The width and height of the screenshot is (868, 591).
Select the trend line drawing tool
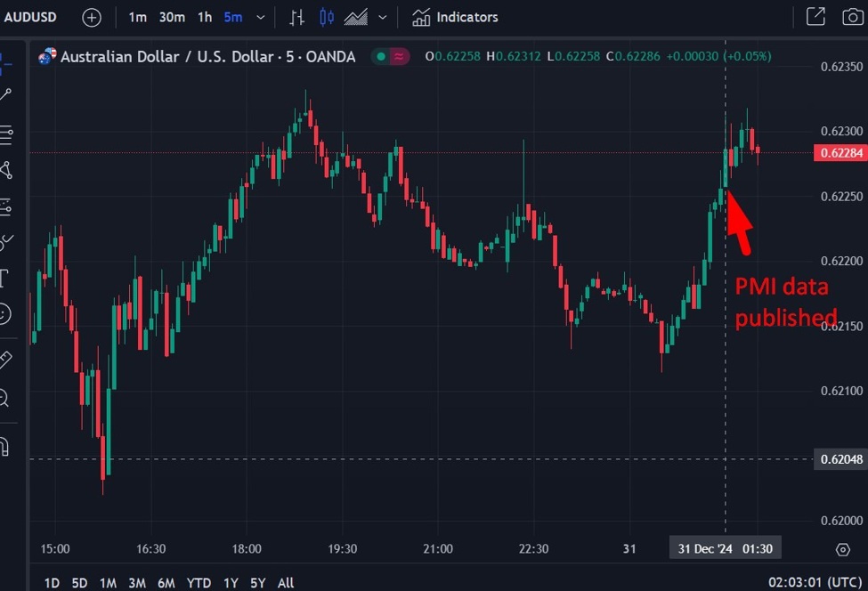click(x=5, y=94)
